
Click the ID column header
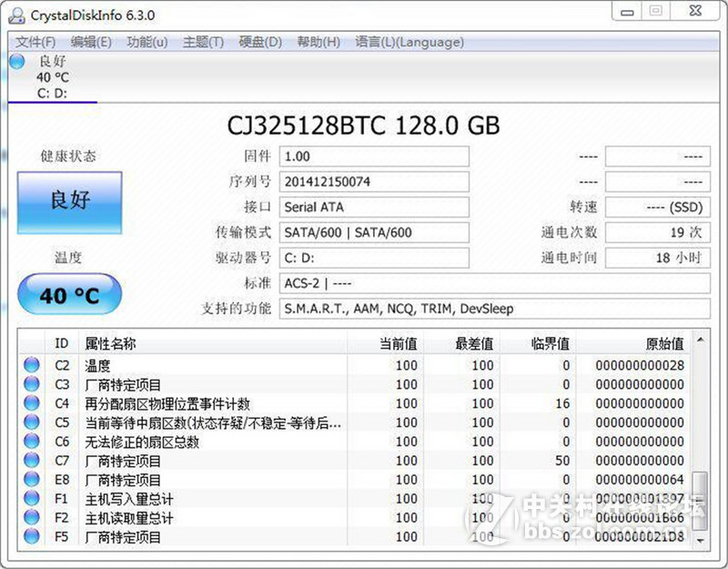pyautogui.click(x=62, y=343)
